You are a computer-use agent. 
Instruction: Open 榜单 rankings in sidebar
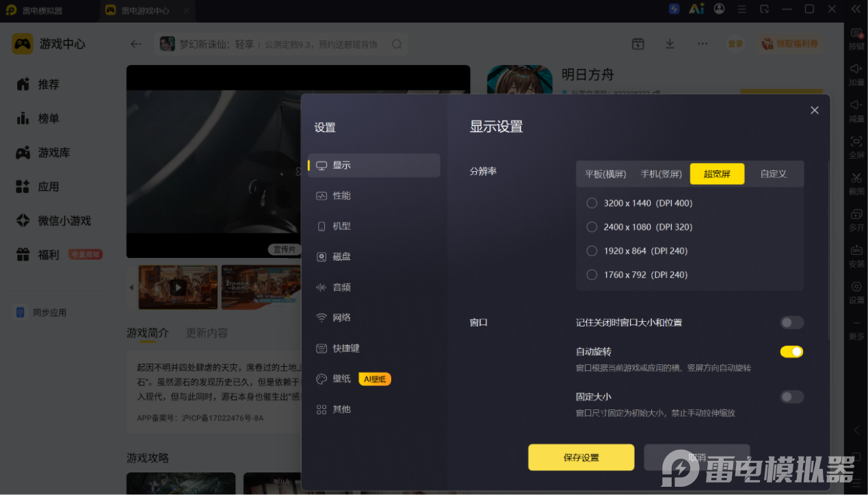tap(39, 118)
